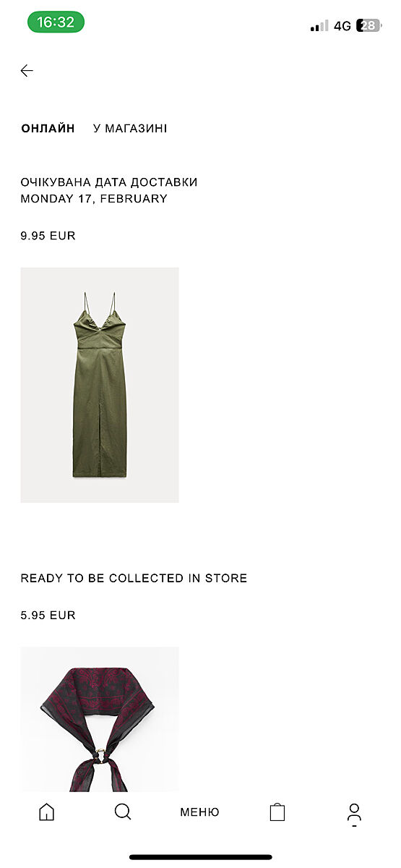Open the green slip dress thumbnail
This screenshot has width=401, height=868.
(x=100, y=385)
